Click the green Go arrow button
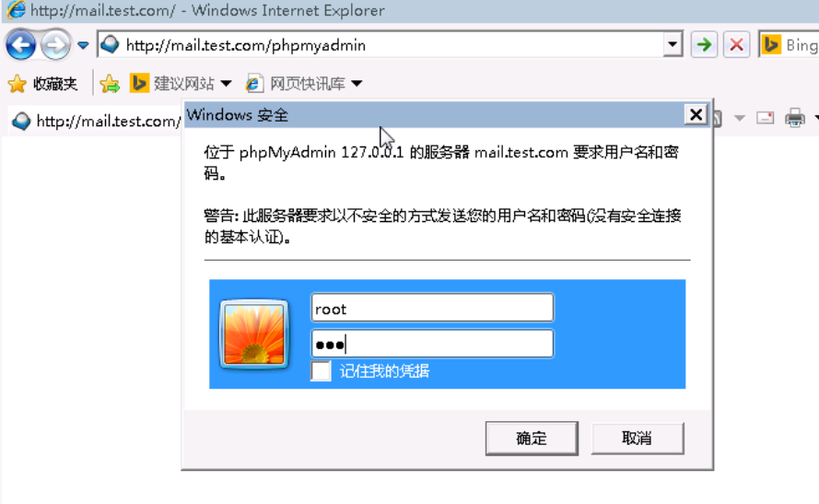The height and width of the screenshot is (504, 819). (x=704, y=45)
